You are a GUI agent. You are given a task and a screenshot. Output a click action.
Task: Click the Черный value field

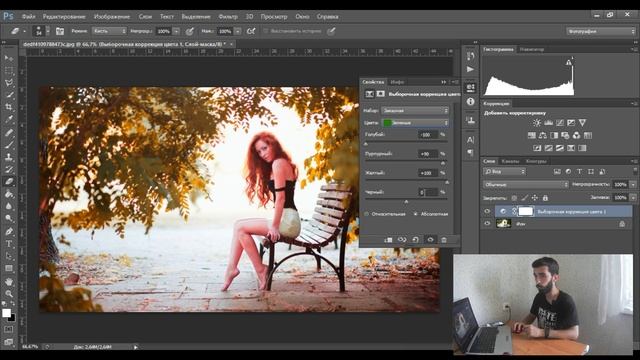click(428, 192)
